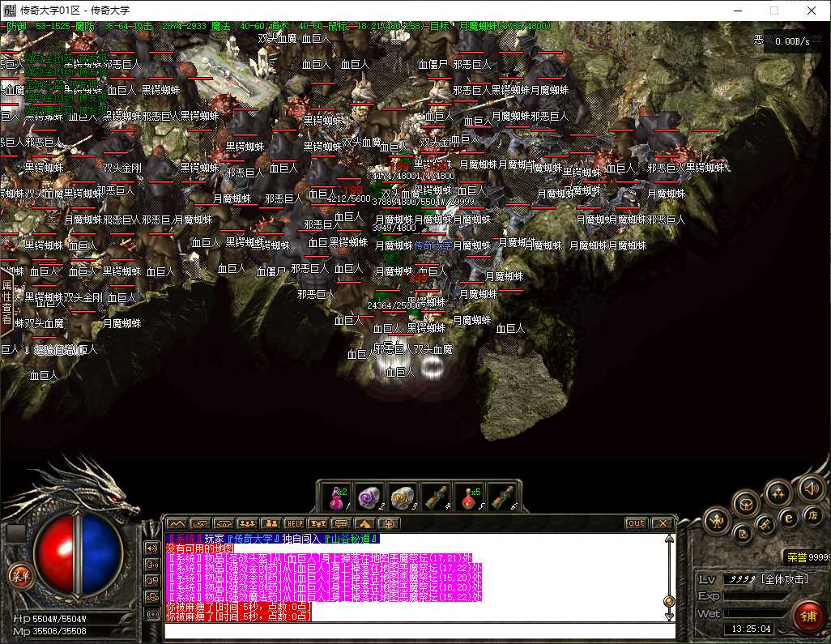Click the round document page icon
This screenshot has height=644, width=831.
click(x=743, y=534)
